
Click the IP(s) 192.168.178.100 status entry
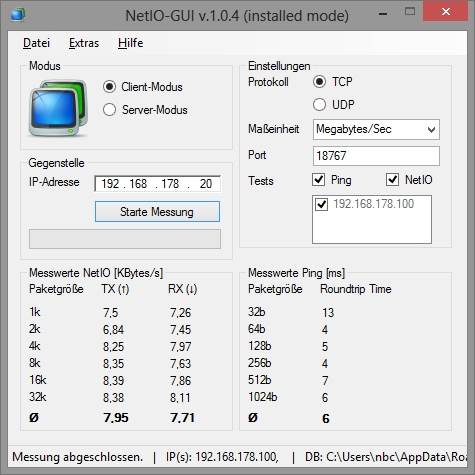222,457
